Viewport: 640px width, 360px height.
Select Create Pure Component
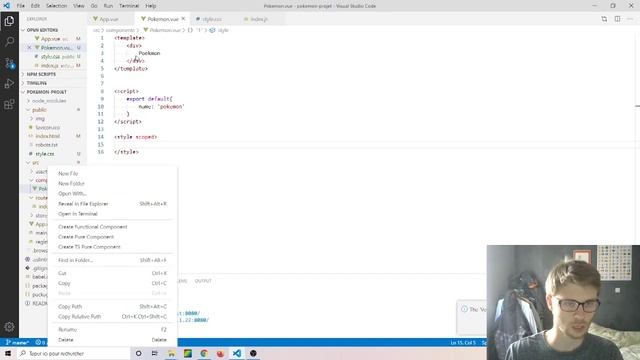pos(113,237)
